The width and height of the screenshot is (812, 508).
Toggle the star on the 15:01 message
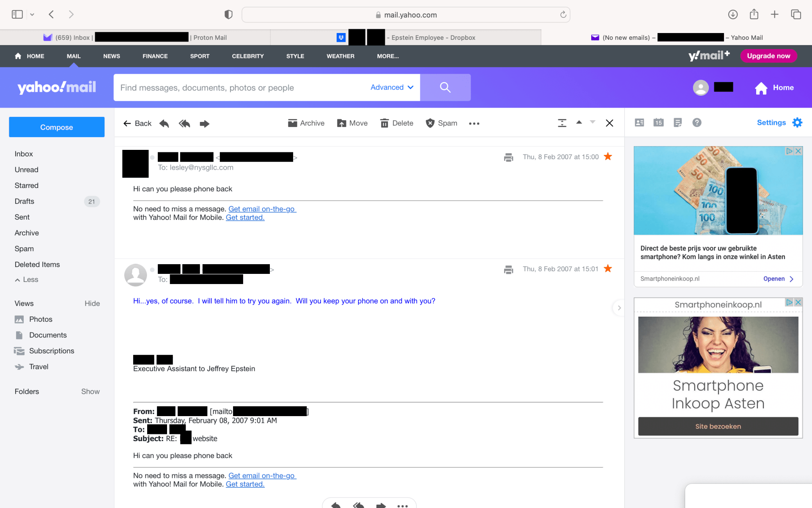click(608, 269)
